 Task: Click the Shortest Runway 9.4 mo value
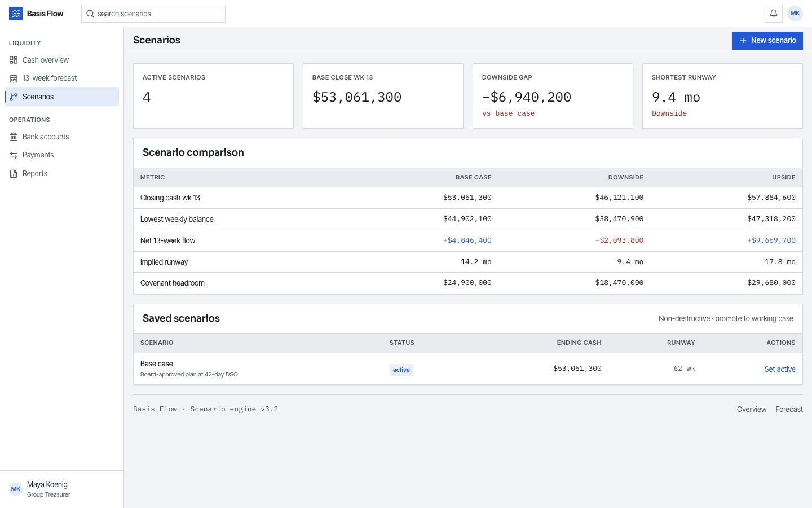676,97
